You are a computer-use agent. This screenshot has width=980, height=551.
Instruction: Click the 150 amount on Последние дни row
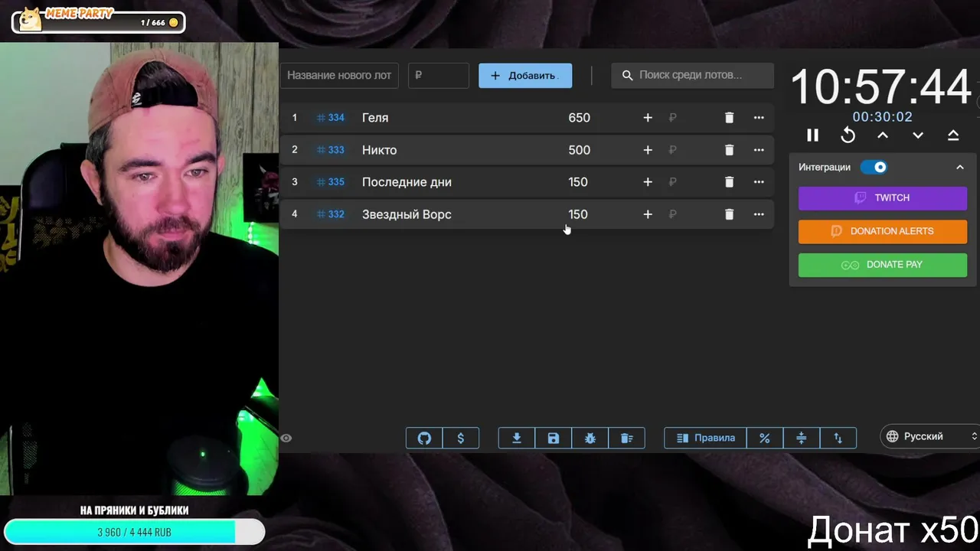coord(578,182)
